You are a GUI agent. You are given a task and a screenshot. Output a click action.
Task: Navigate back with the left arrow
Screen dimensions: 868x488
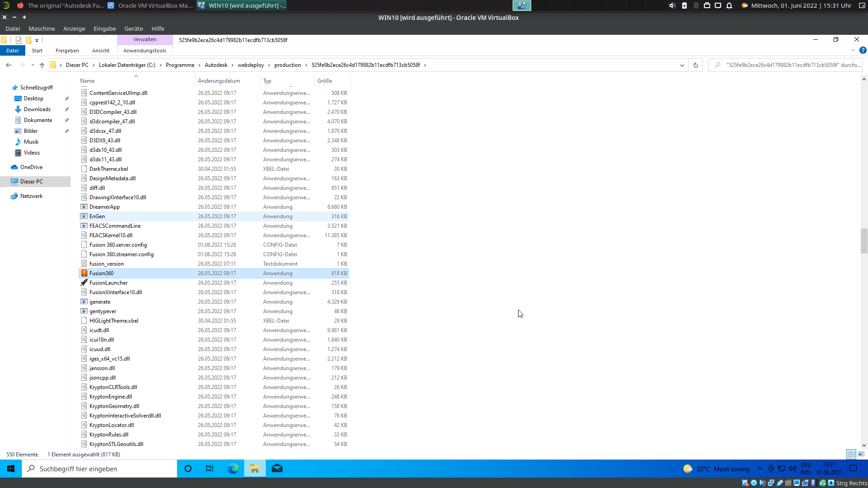pyautogui.click(x=9, y=65)
